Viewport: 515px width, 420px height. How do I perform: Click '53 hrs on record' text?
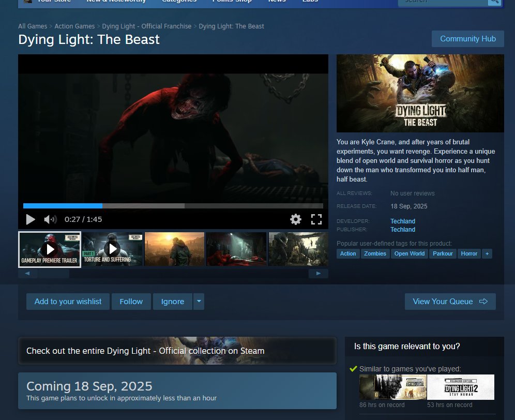click(450, 405)
